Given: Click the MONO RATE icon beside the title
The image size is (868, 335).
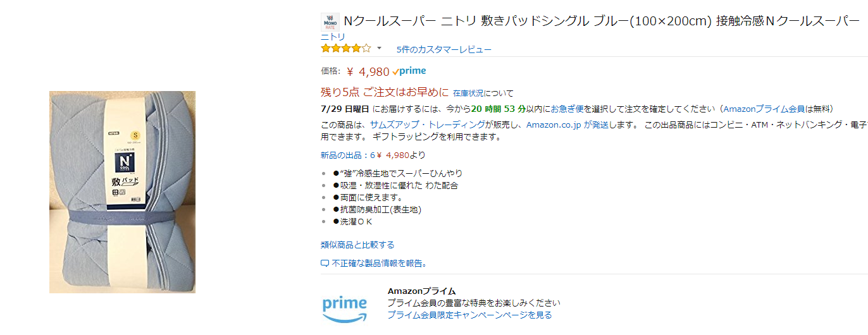Looking at the screenshot, I should click(x=330, y=21).
